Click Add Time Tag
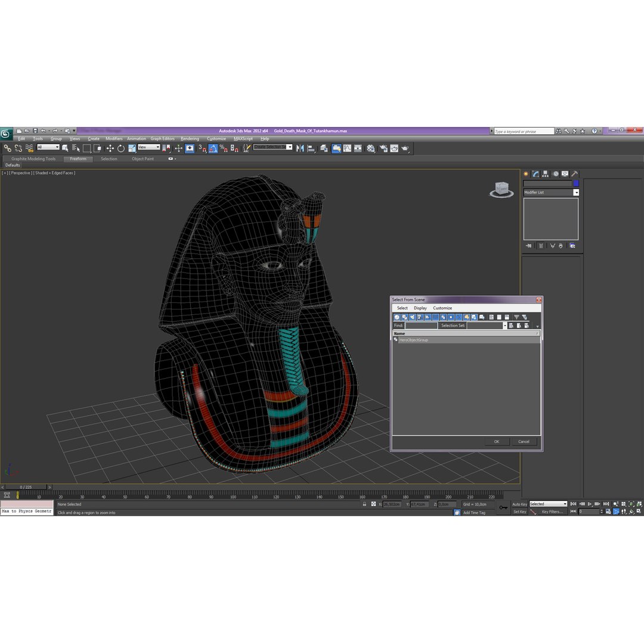The height and width of the screenshot is (644, 644). 474,513
